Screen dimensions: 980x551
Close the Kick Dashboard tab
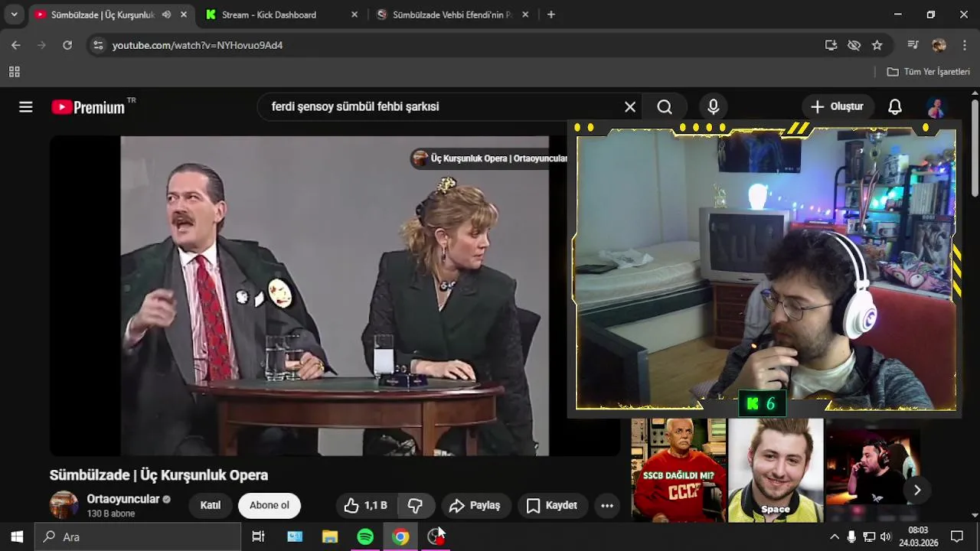[x=354, y=15]
